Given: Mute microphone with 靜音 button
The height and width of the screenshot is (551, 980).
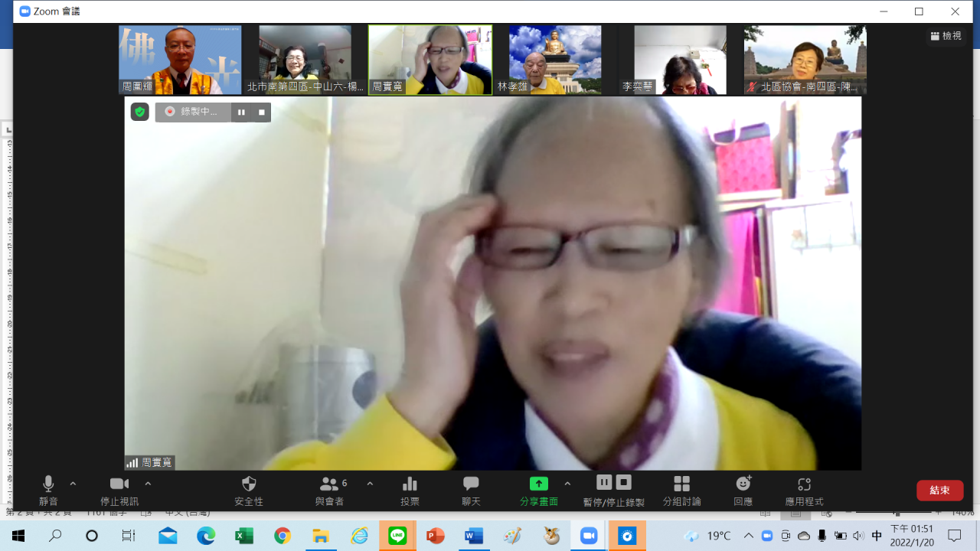Looking at the screenshot, I should [x=48, y=490].
